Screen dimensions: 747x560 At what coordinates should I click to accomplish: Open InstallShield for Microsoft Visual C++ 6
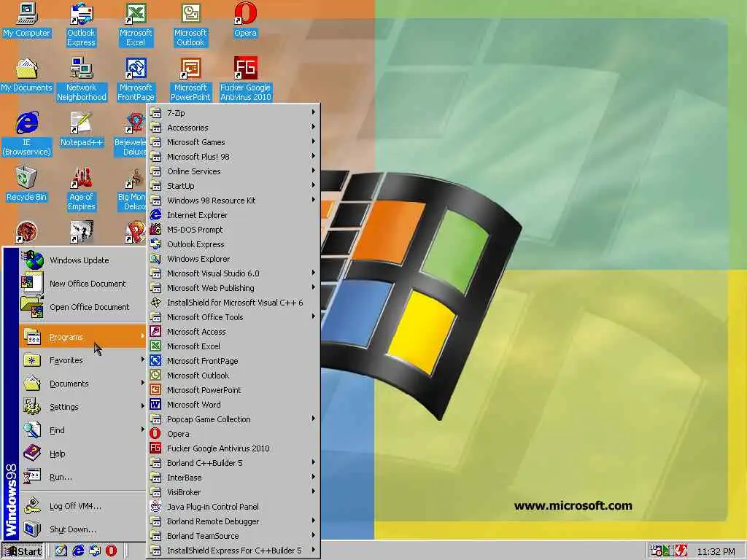click(233, 303)
